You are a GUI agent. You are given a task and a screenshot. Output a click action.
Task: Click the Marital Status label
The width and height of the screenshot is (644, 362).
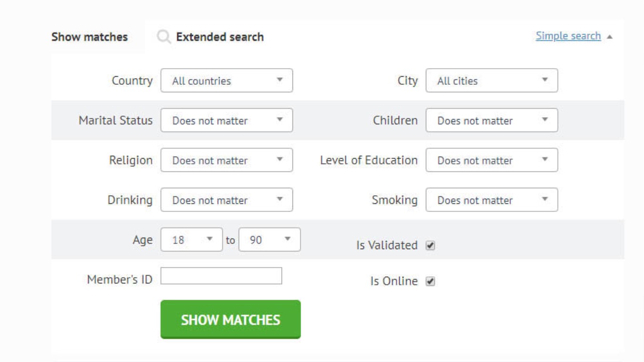[116, 120]
